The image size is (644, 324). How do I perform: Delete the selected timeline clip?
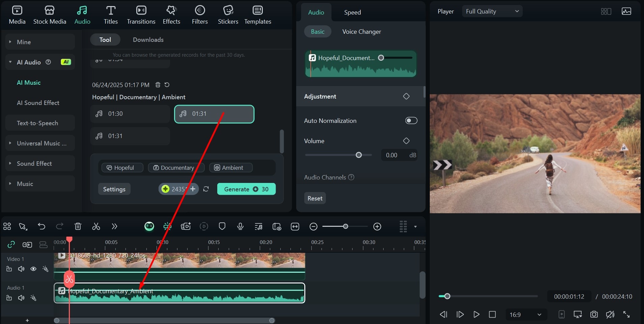point(78,226)
